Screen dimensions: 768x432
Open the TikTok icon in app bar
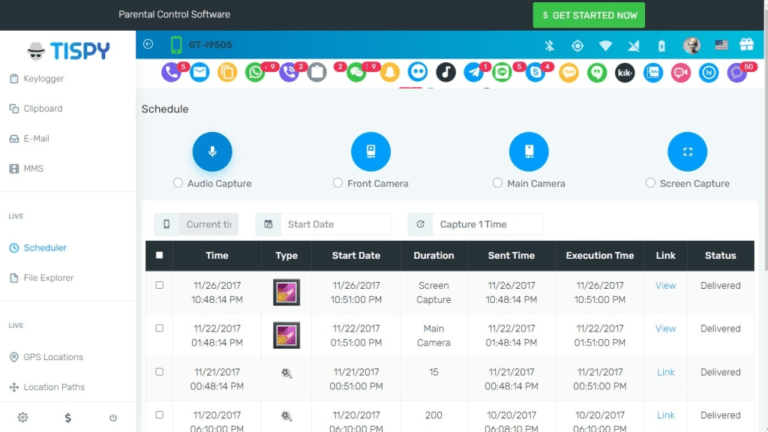click(445, 72)
